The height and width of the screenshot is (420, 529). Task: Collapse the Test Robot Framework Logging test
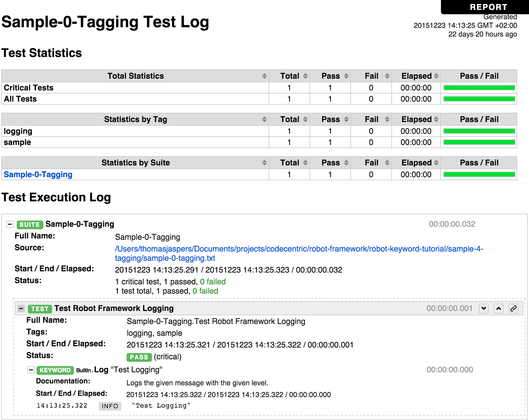point(21,308)
